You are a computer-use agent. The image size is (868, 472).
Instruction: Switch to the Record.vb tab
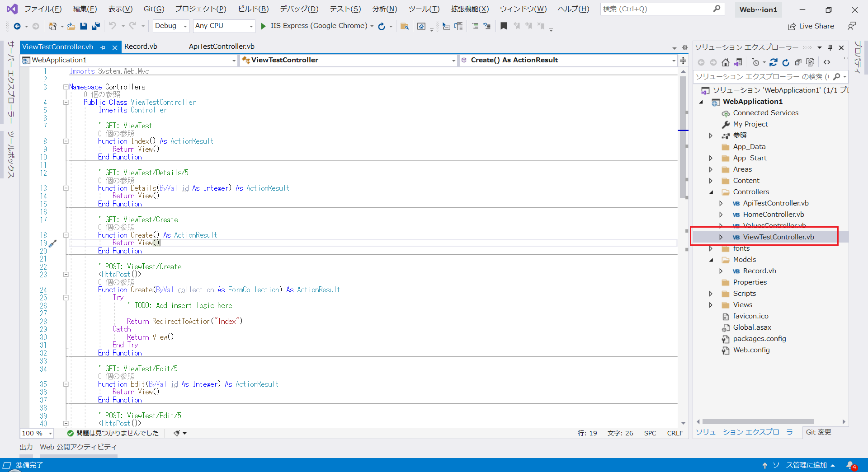point(141,47)
